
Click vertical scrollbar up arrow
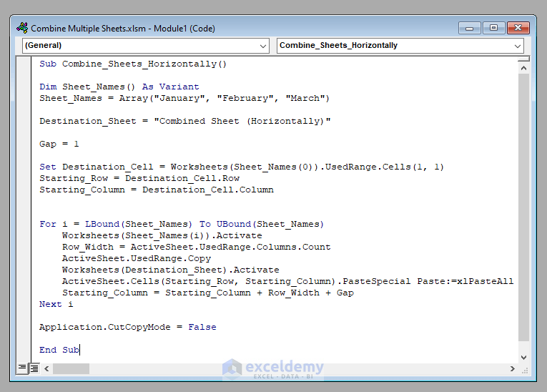point(523,68)
